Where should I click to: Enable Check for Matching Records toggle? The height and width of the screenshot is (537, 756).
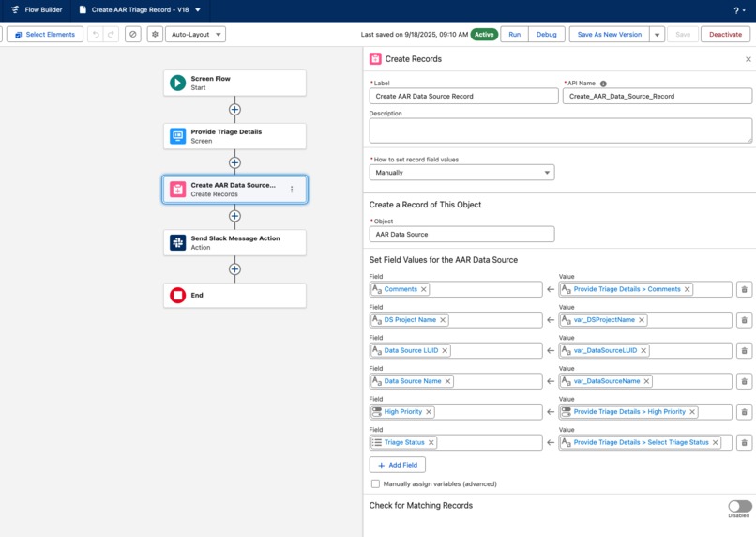click(x=740, y=506)
